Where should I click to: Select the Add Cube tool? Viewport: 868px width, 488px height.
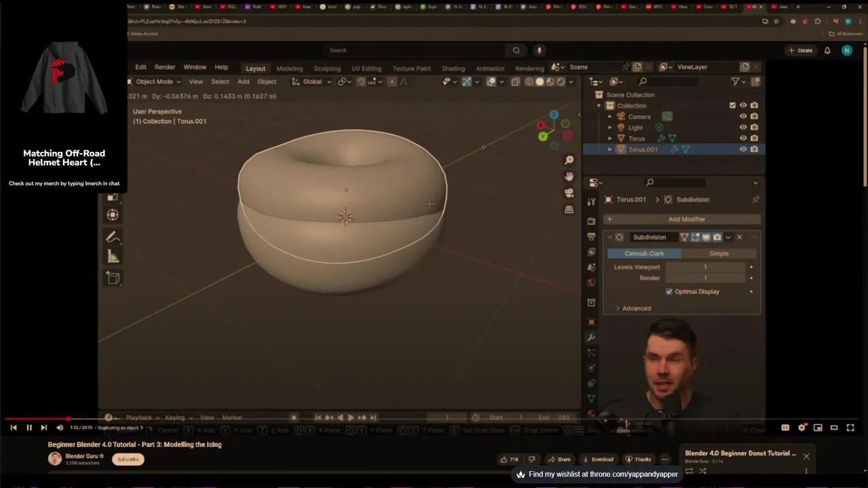113,278
